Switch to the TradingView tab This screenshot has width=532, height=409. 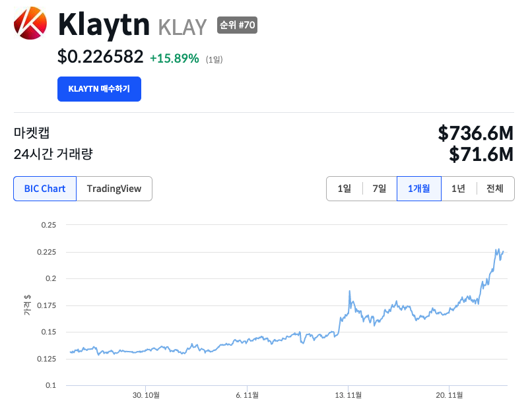114,189
